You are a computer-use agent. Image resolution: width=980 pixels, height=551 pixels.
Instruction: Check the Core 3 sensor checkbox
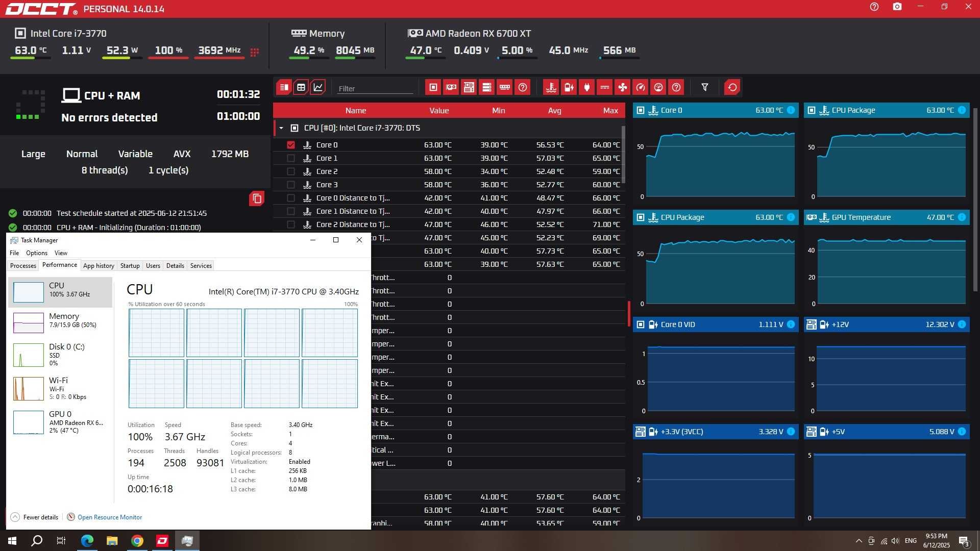pyautogui.click(x=291, y=185)
